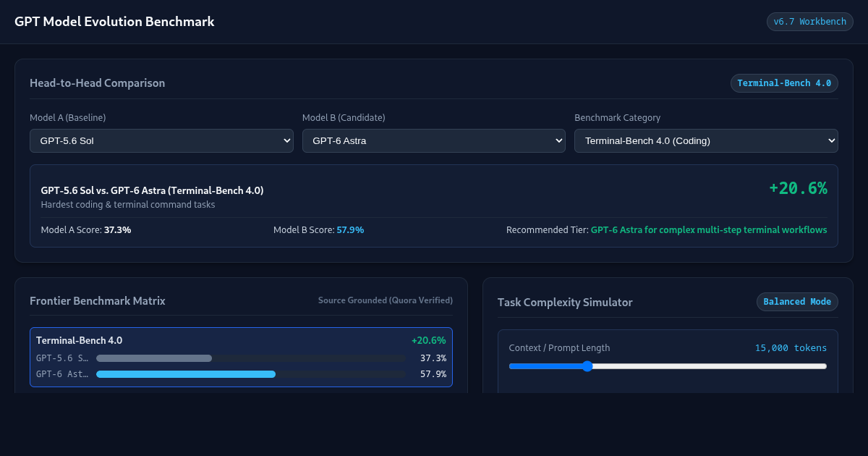The width and height of the screenshot is (868, 456).
Task: Click the Balanced Mode badge
Action: click(797, 302)
